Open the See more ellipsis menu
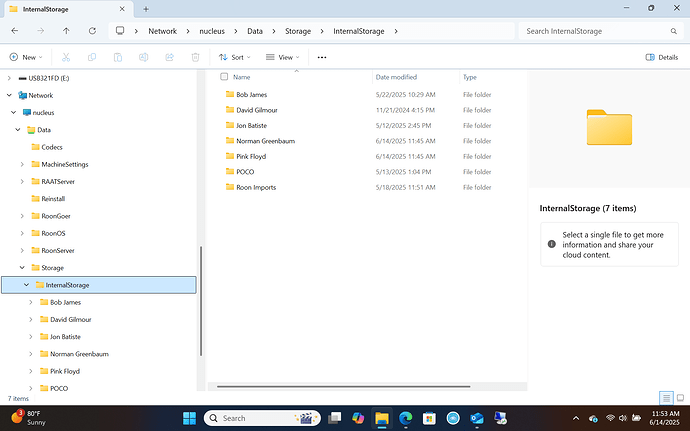This screenshot has width=690, height=431. pyautogui.click(x=322, y=57)
